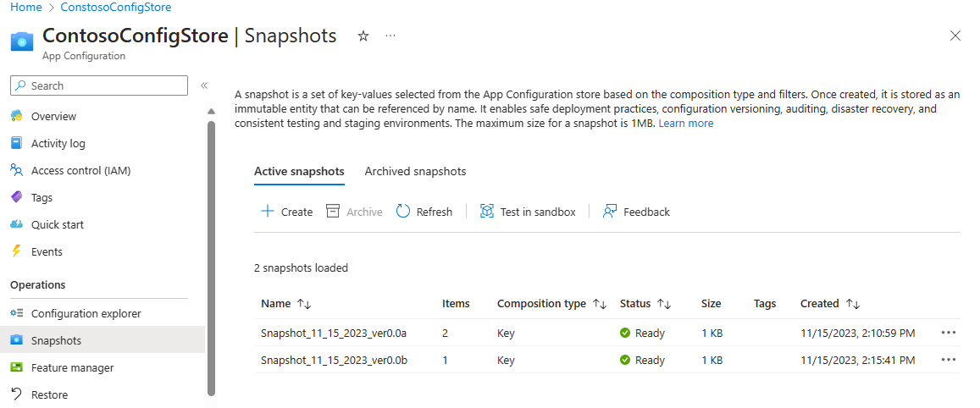Click the circular Refresh icon
Screen dimensions: 980x408
point(403,211)
